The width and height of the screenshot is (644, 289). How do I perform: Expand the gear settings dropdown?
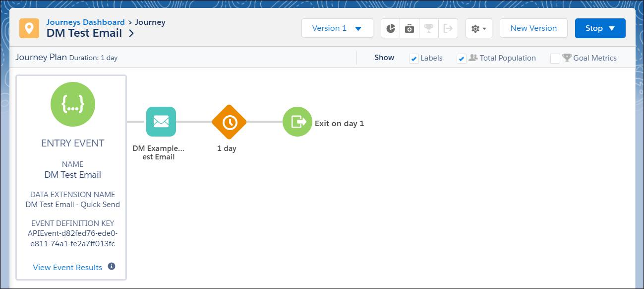pyautogui.click(x=478, y=28)
